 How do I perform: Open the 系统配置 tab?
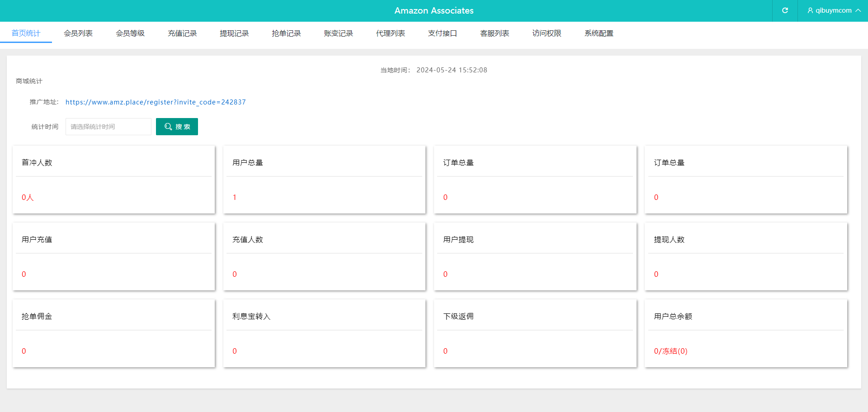click(599, 33)
